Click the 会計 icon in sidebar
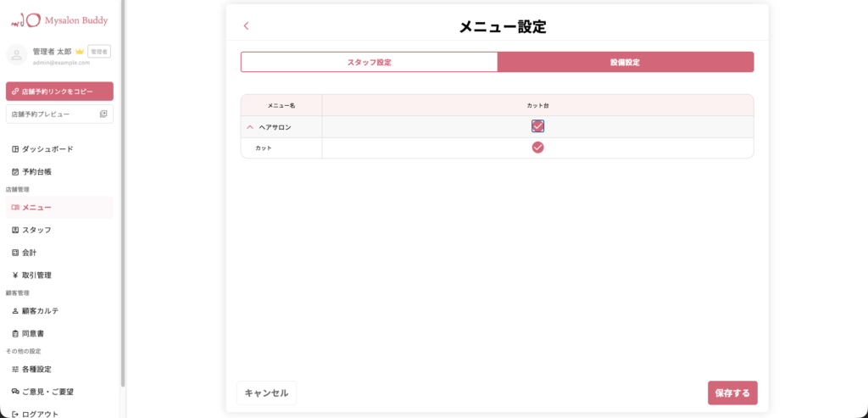The image size is (868, 418). click(15, 253)
